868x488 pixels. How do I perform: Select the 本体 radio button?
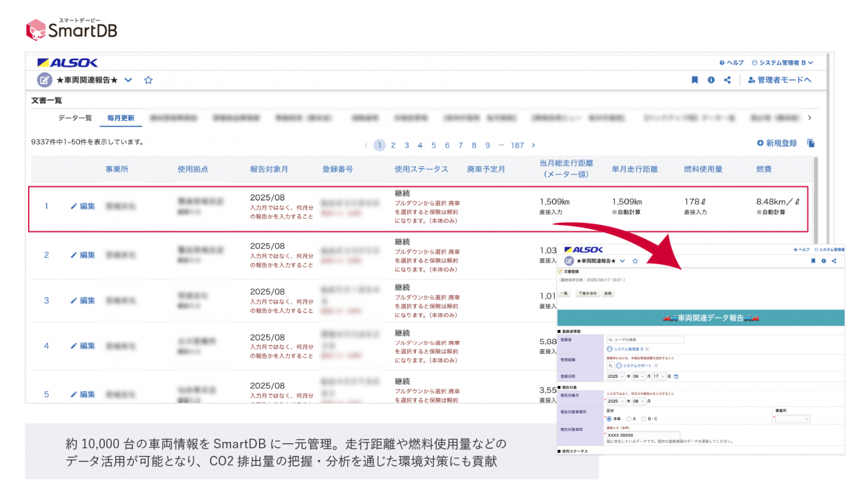pyautogui.click(x=609, y=419)
